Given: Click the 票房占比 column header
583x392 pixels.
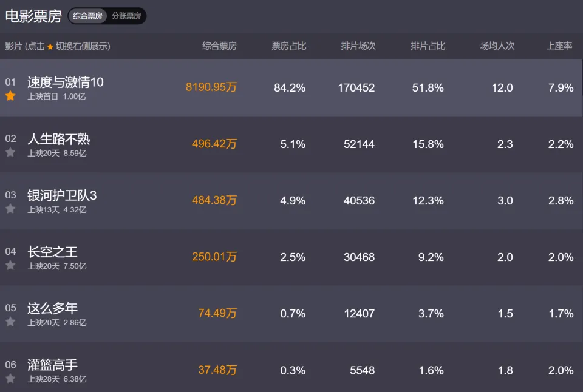Looking at the screenshot, I should point(289,46).
